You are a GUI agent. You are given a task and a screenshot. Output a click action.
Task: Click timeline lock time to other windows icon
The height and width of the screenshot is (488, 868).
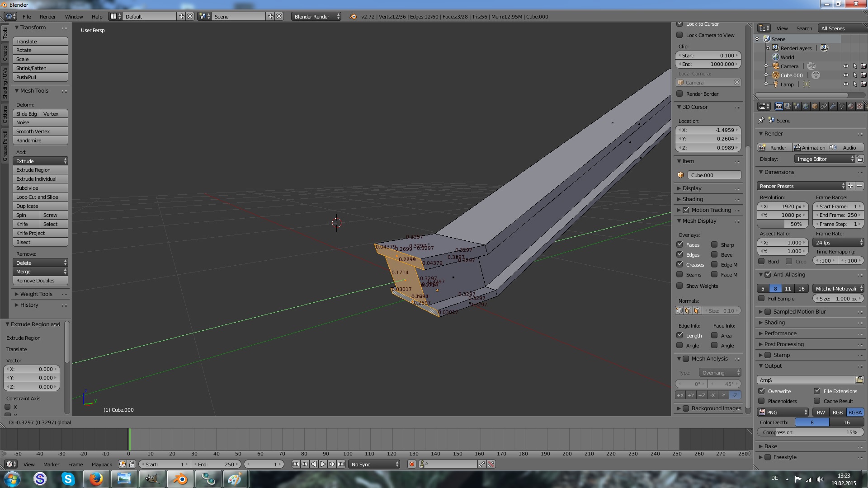tap(132, 464)
